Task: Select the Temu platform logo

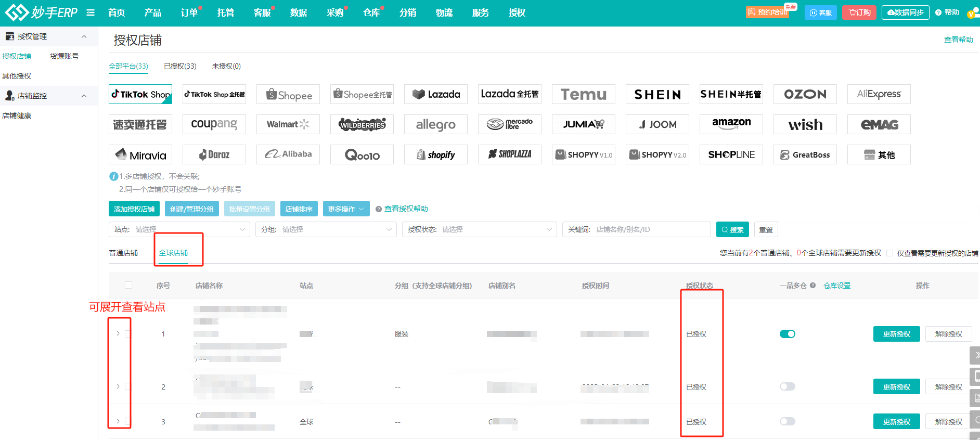Action: pyautogui.click(x=584, y=94)
